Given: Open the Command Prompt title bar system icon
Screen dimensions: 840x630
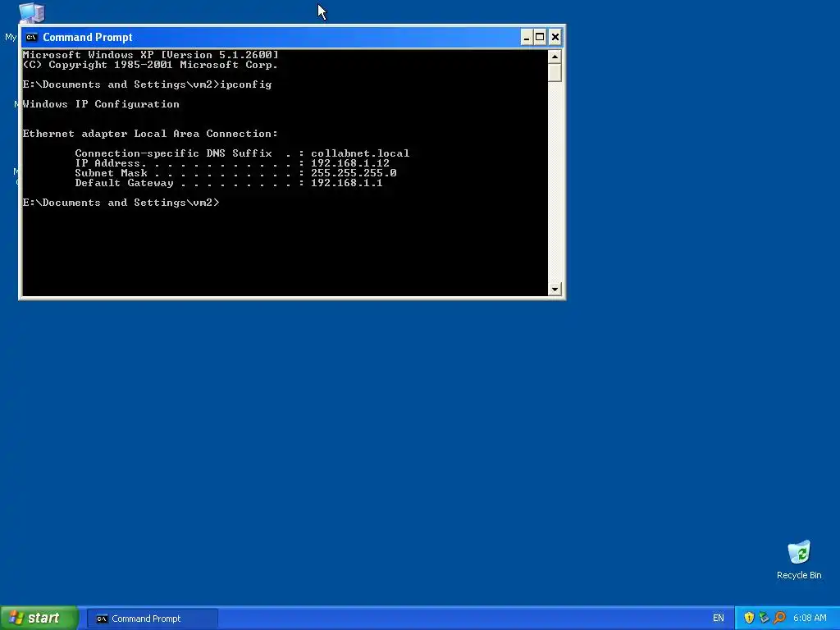Looking at the screenshot, I should [x=32, y=37].
